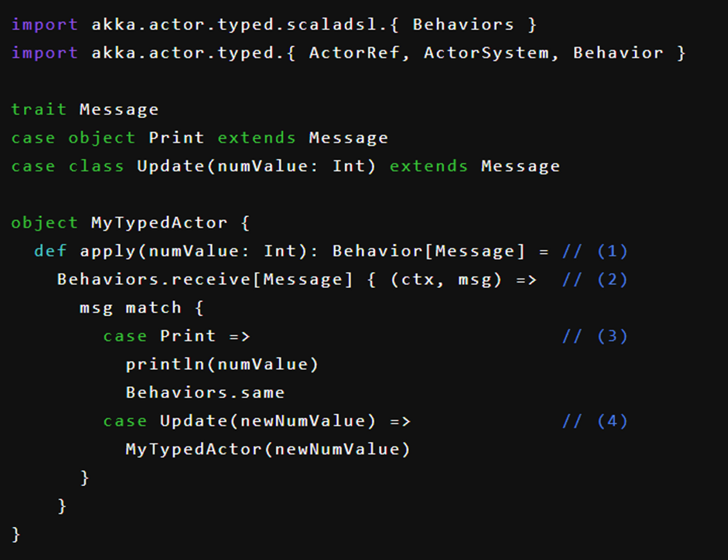Viewport: 728px width, 560px height.
Task: Click the 'trait' keyword
Action: click(39, 109)
